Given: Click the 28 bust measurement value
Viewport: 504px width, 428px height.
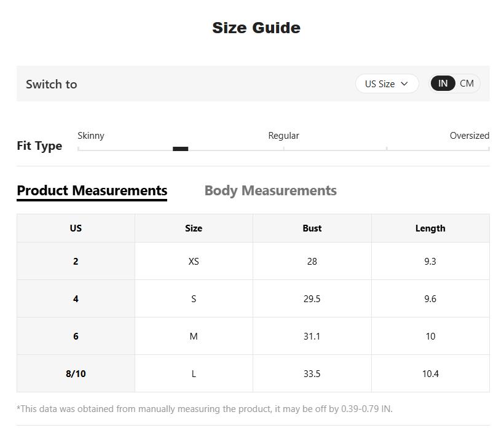Looking at the screenshot, I should tap(312, 261).
